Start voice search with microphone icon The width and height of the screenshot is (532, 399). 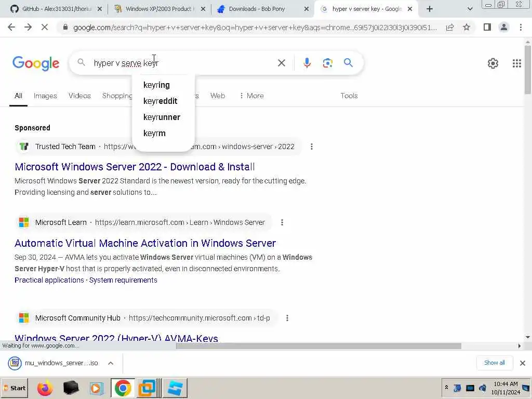click(307, 63)
